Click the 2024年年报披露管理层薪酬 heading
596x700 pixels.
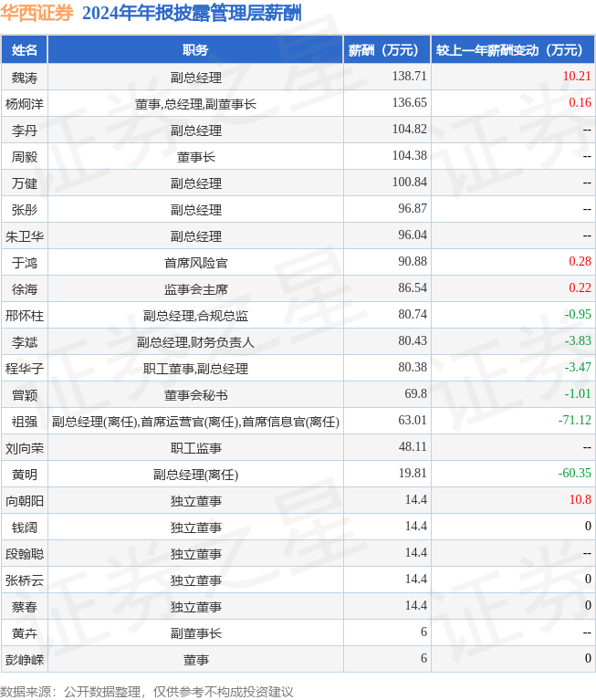[x=192, y=13]
